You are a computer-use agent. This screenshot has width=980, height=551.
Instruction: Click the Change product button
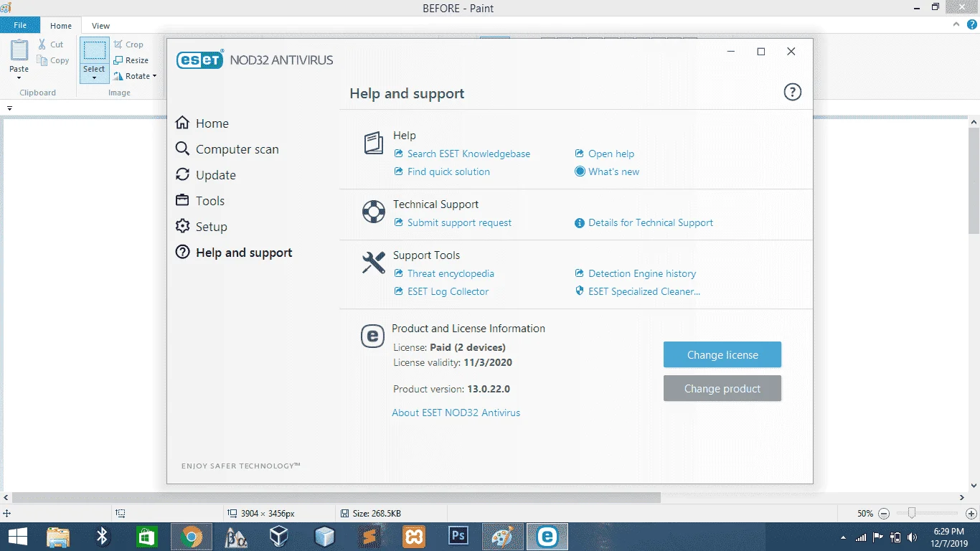(722, 388)
